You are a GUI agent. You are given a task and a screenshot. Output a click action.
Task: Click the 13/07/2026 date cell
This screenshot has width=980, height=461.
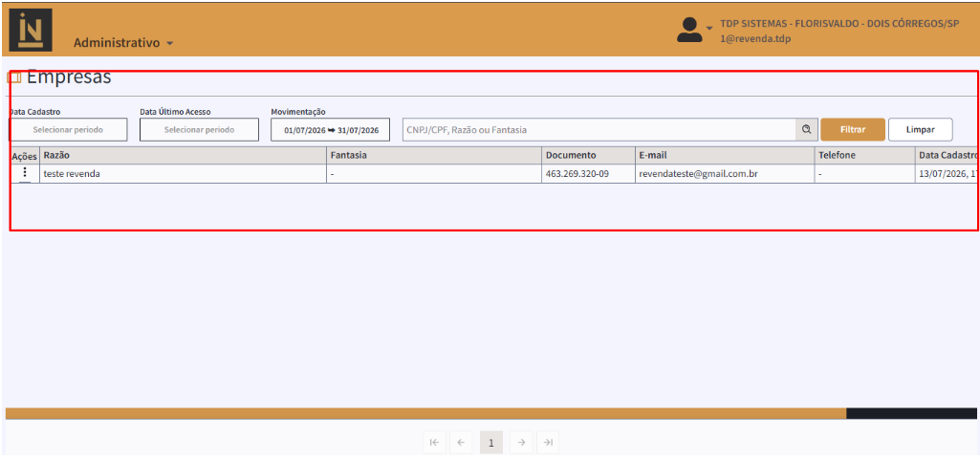(x=947, y=174)
